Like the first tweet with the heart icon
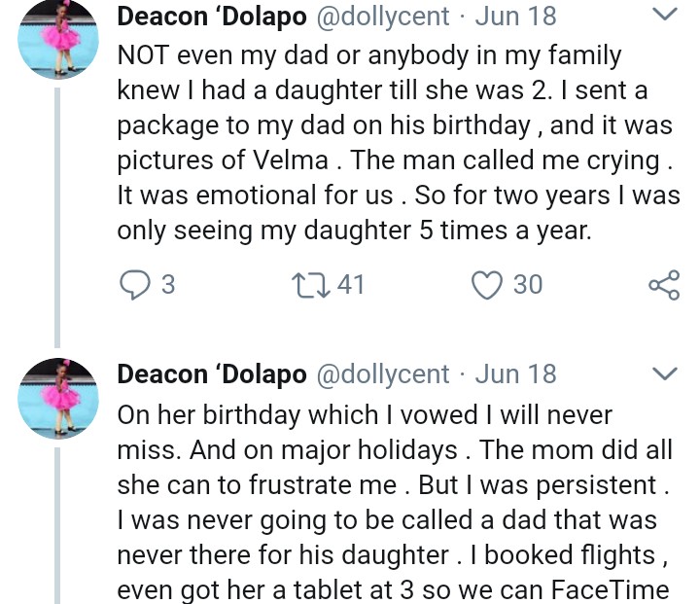This screenshot has width=700, height=604. (484, 285)
